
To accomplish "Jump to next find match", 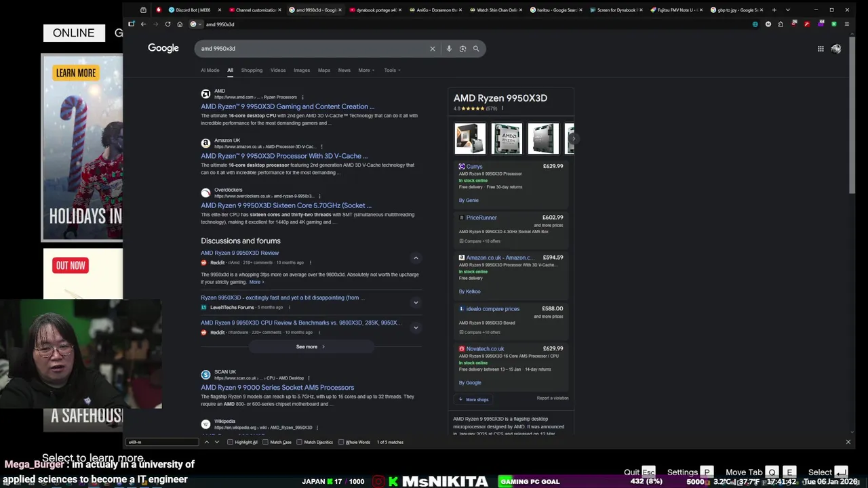I will 217,442.
